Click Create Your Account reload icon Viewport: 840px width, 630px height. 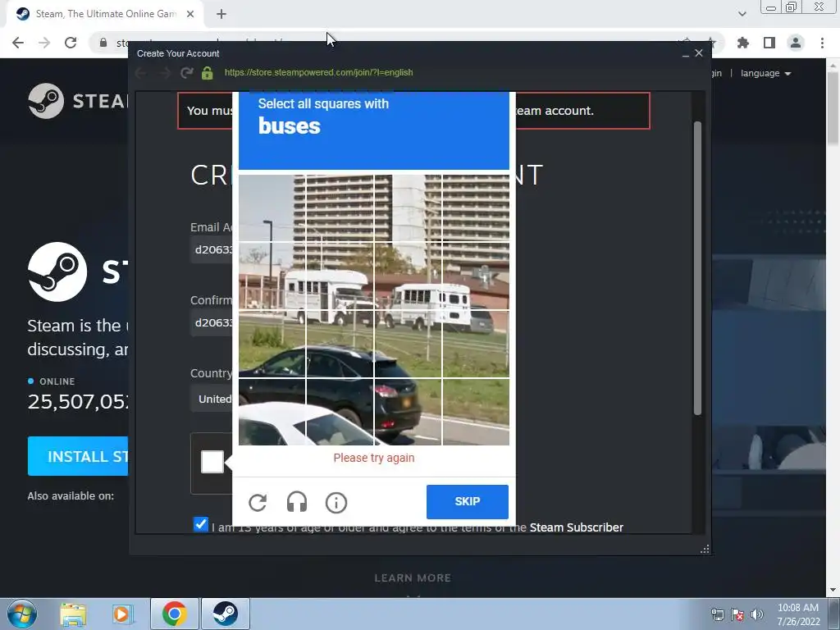point(186,73)
